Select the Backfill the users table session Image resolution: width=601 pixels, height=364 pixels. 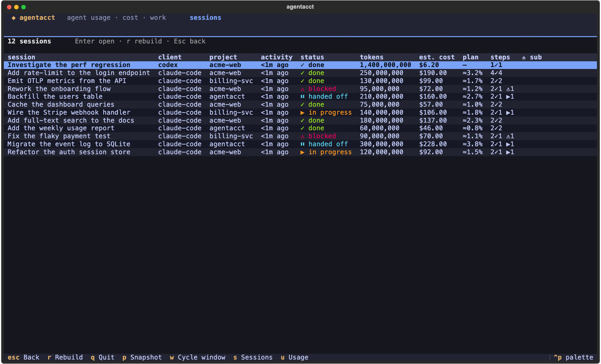click(300, 97)
